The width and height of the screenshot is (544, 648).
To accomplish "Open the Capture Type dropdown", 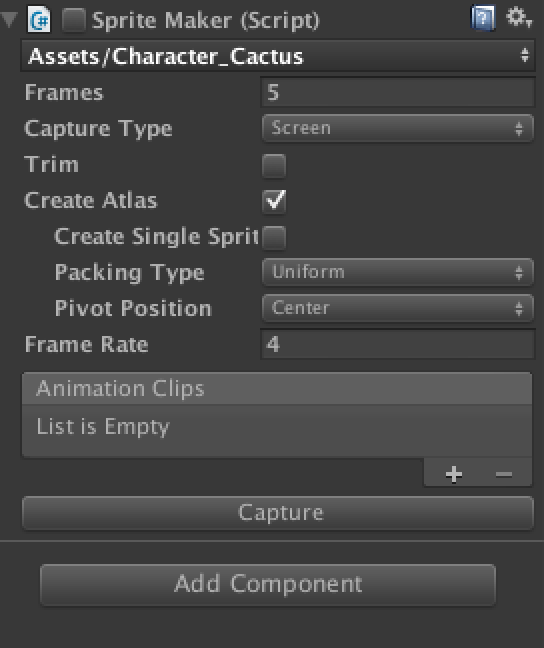I will tap(398, 128).
